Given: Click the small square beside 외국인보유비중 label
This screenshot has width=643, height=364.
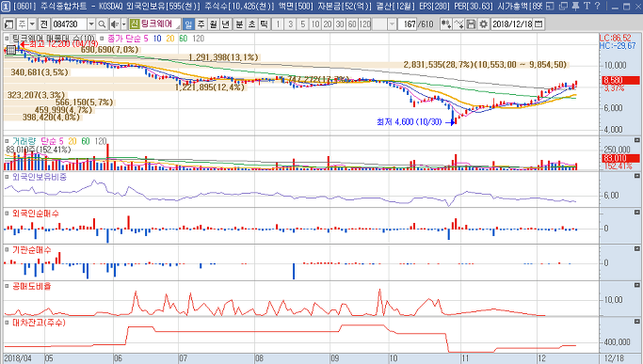Looking at the screenshot, I should click(x=7, y=177).
